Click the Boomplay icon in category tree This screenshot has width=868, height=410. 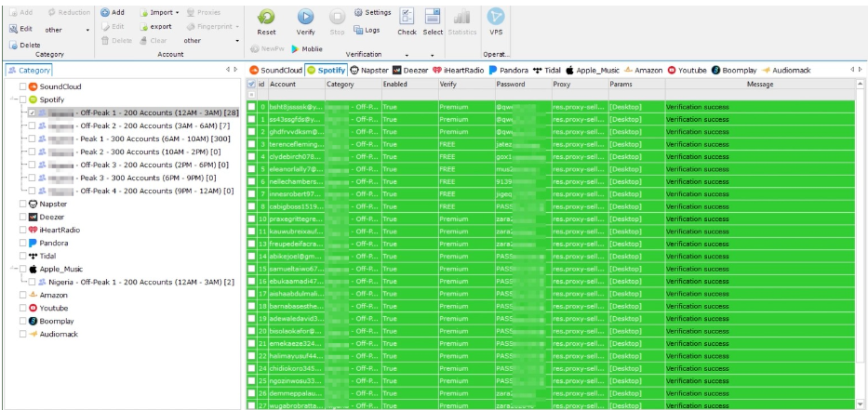coord(33,321)
